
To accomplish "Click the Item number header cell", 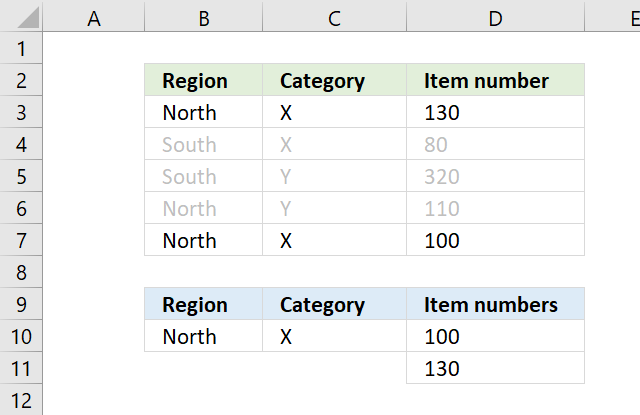I will (x=496, y=80).
